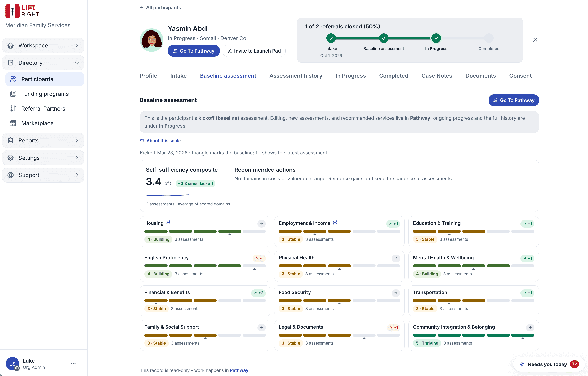Image resolution: width=588 pixels, height=376 pixels.
Task: Expand the Reports section chevron
Action: point(77,140)
